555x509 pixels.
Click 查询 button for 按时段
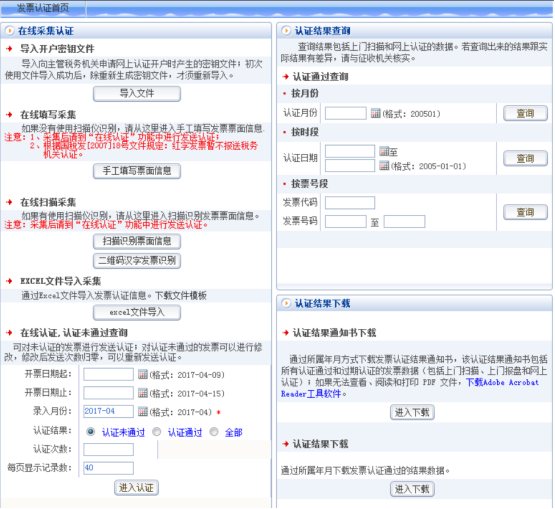pyautogui.click(x=525, y=158)
